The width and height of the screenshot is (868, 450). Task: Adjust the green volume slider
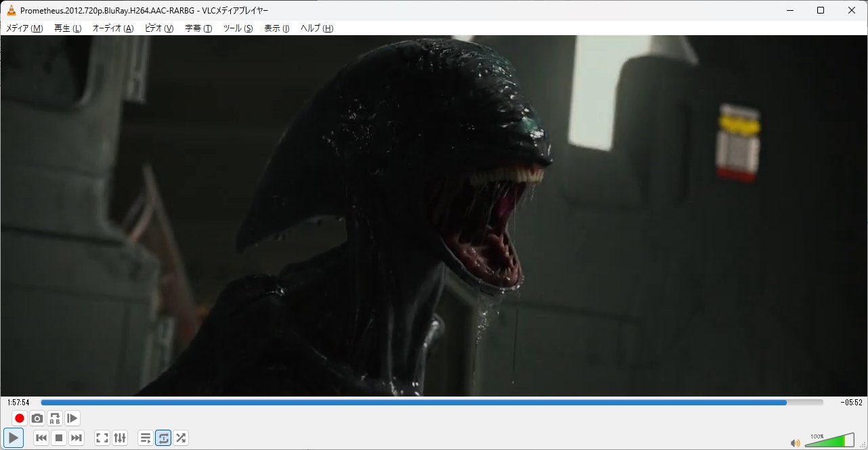point(829,441)
